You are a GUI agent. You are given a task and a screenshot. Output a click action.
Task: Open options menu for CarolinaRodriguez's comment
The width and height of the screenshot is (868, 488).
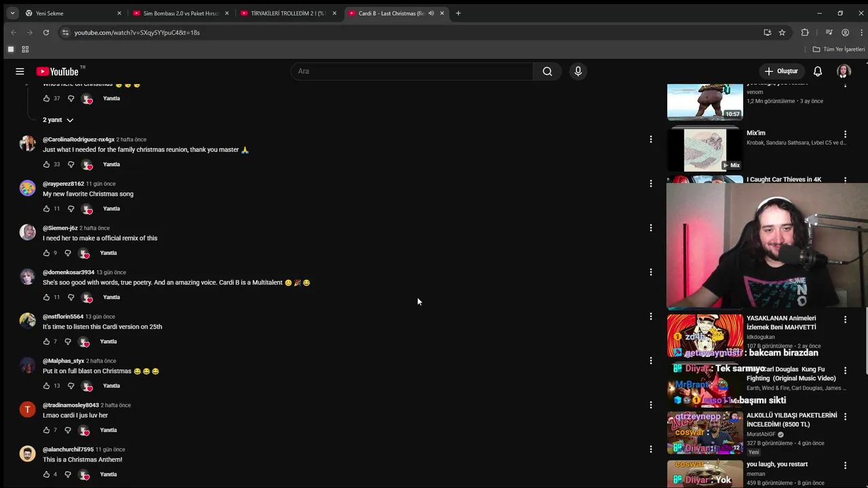pos(651,139)
